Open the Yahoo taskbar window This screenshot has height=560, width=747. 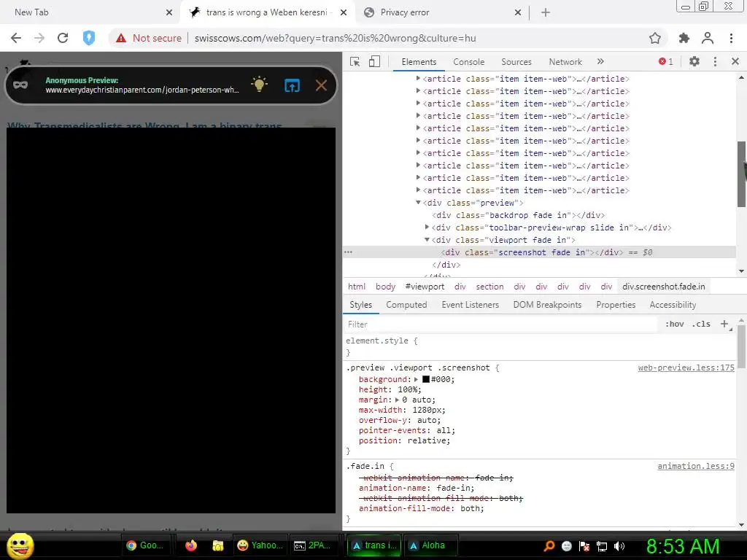260,545
